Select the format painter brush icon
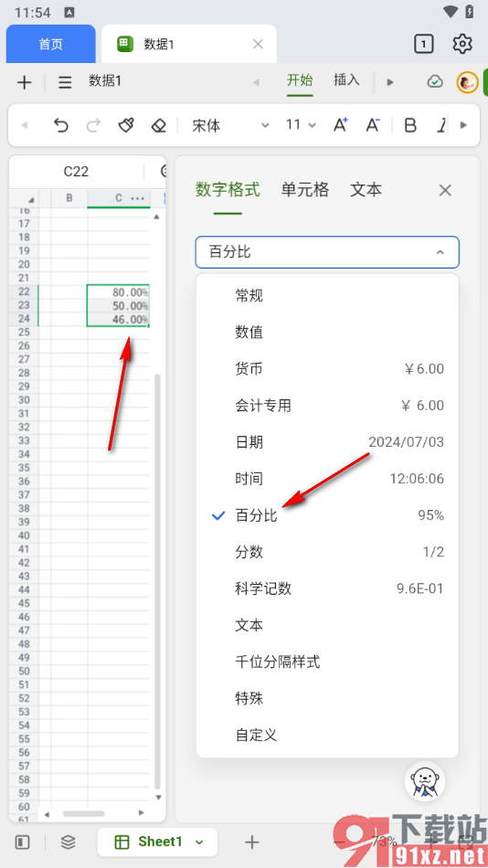 click(x=126, y=126)
